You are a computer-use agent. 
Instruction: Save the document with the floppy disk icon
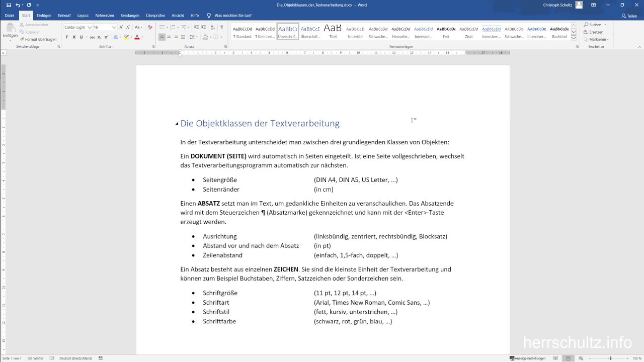click(x=9, y=5)
